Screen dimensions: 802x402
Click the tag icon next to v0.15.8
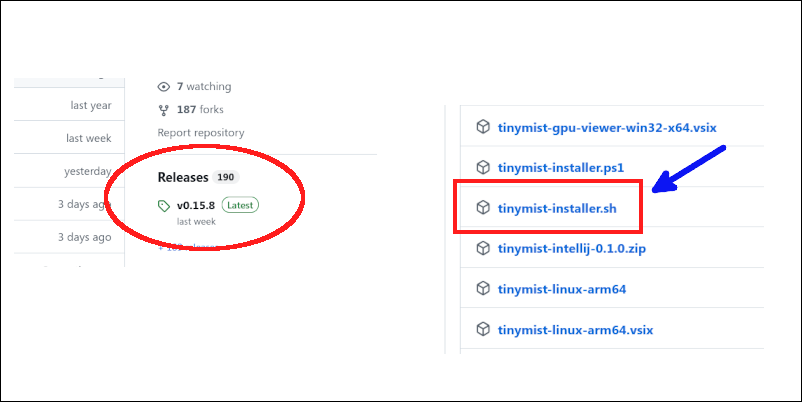pos(164,206)
